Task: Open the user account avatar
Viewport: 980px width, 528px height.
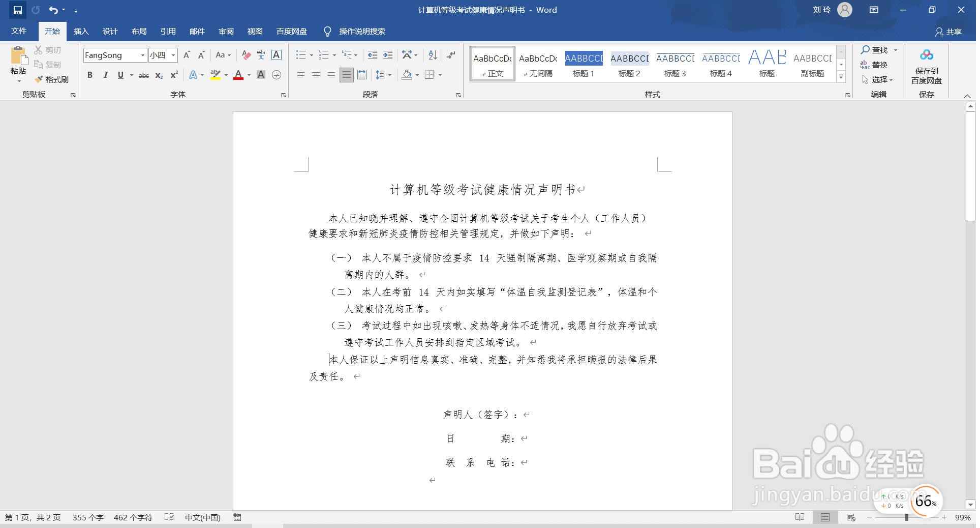Action: tap(845, 10)
